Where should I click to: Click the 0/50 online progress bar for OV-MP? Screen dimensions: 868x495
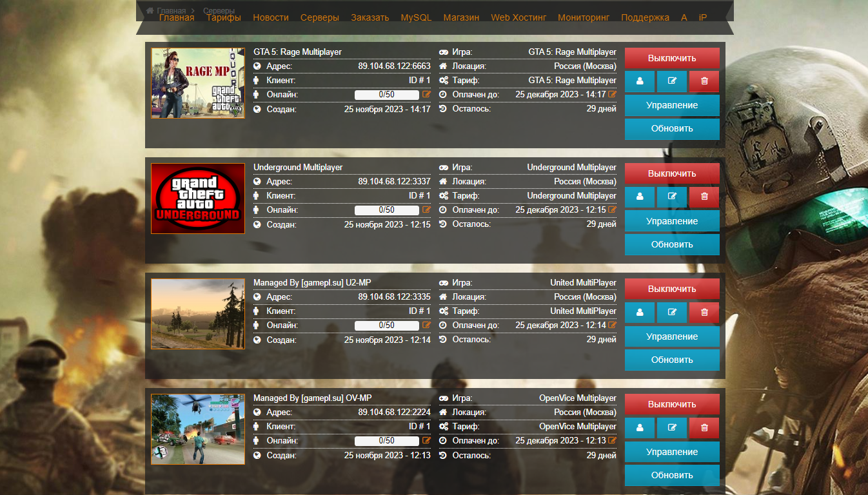pyautogui.click(x=386, y=441)
